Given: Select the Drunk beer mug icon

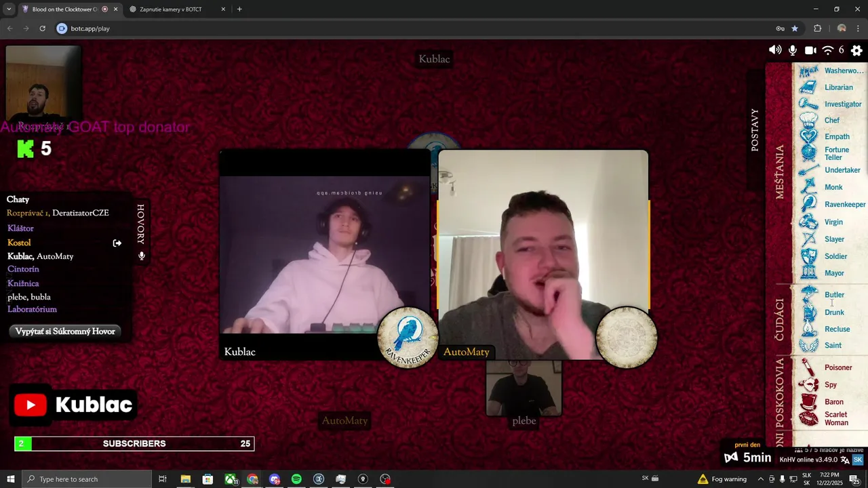Looking at the screenshot, I should tap(808, 312).
